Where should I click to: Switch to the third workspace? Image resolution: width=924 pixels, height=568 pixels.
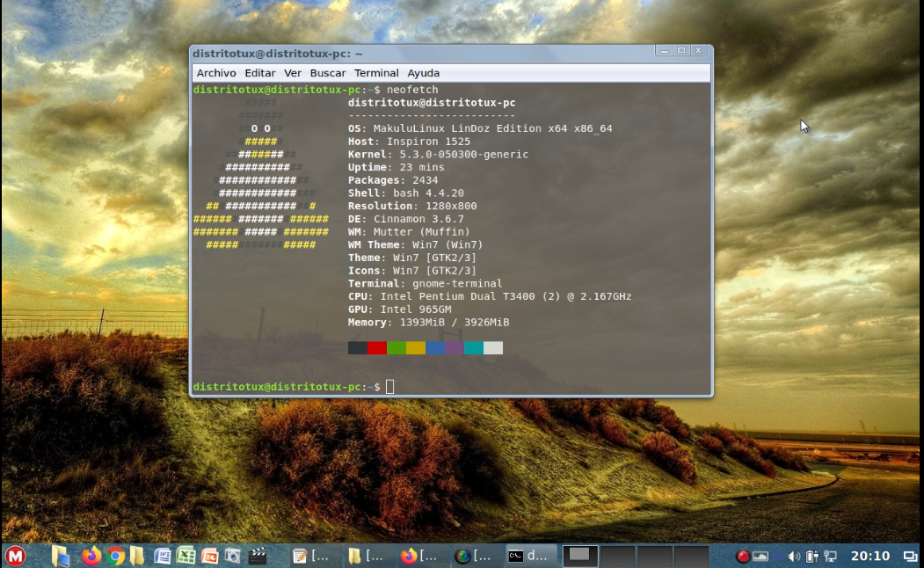pos(654,556)
